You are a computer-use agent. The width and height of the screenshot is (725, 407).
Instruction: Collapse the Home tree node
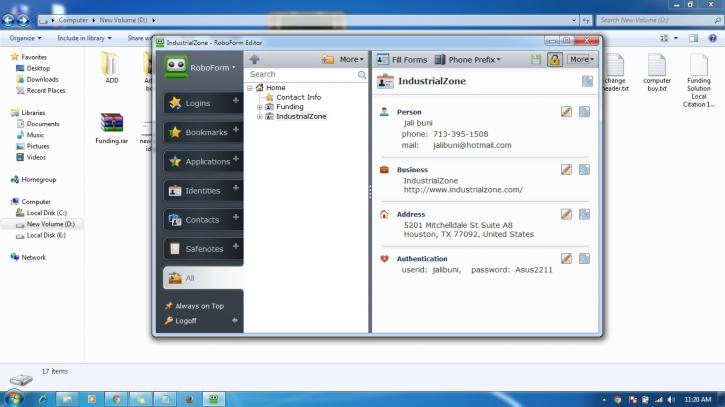[250, 87]
